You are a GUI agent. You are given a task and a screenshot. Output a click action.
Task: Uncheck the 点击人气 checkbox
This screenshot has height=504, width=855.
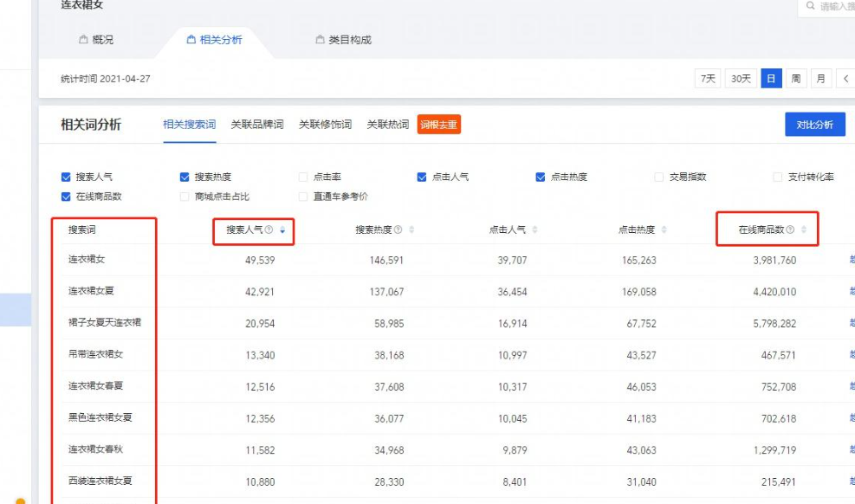tap(422, 177)
